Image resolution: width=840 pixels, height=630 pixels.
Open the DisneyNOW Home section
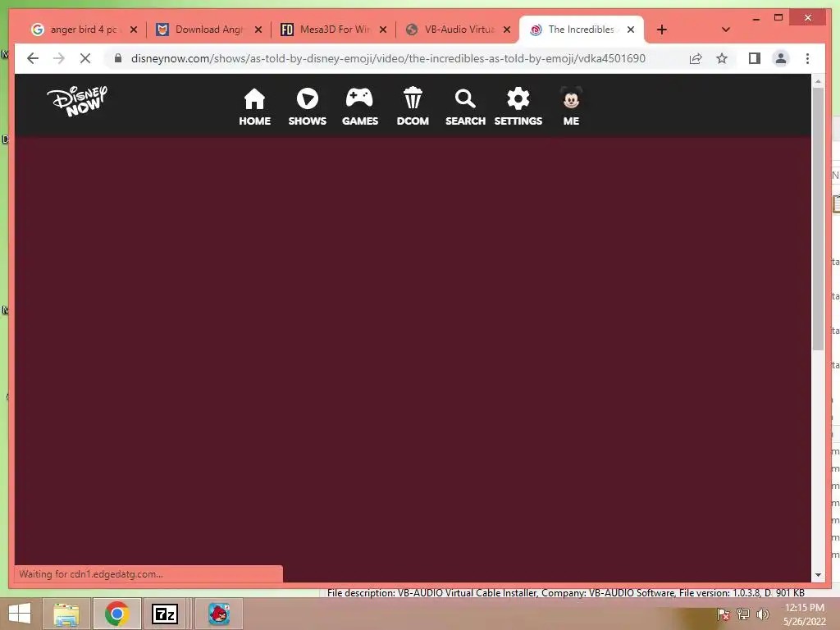254,107
